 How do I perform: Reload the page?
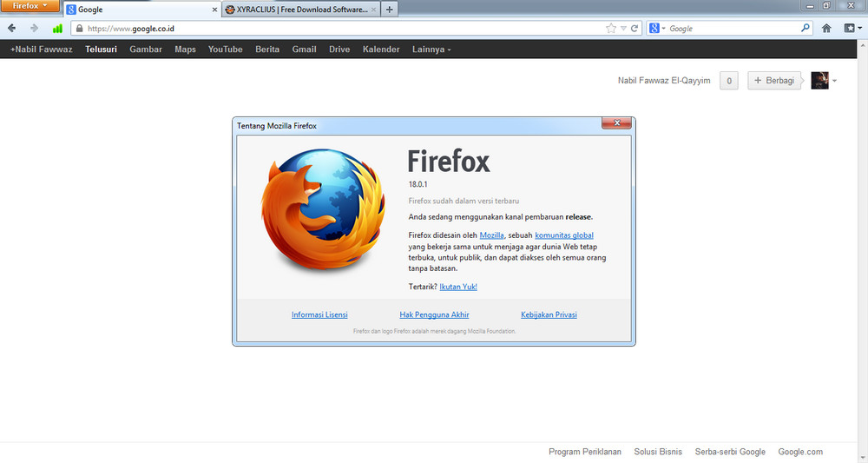click(635, 29)
